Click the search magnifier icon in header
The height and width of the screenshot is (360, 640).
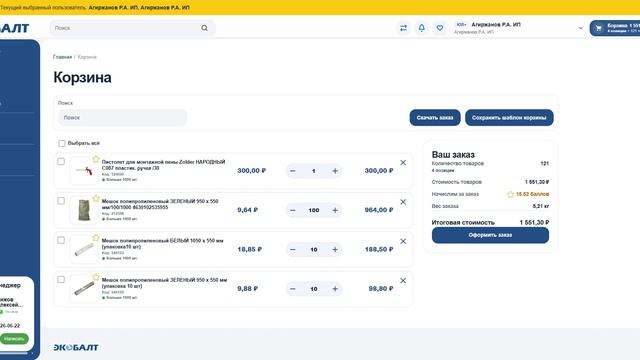point(204,28)
